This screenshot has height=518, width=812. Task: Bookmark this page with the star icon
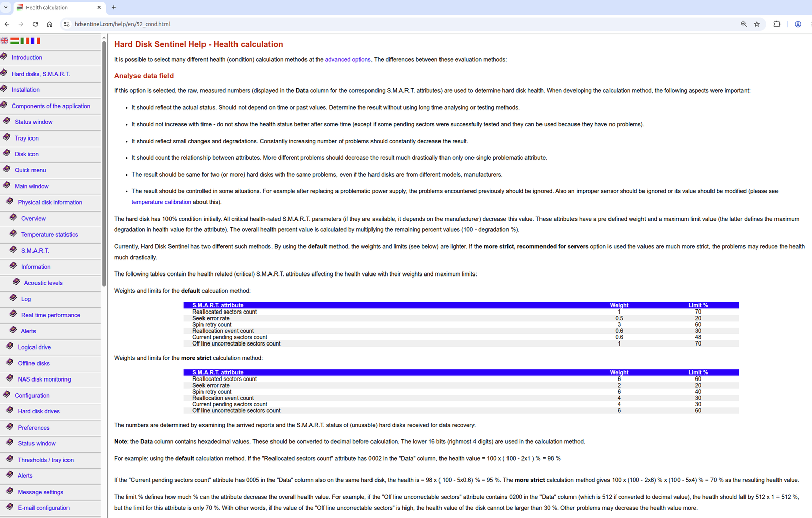757,24
